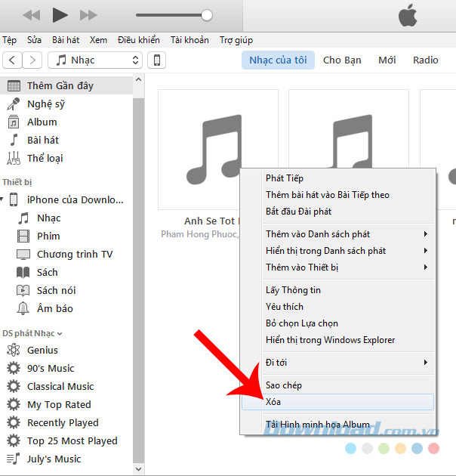
Task: Click the Anh Se Tot song title
Action: coord(212,221)
